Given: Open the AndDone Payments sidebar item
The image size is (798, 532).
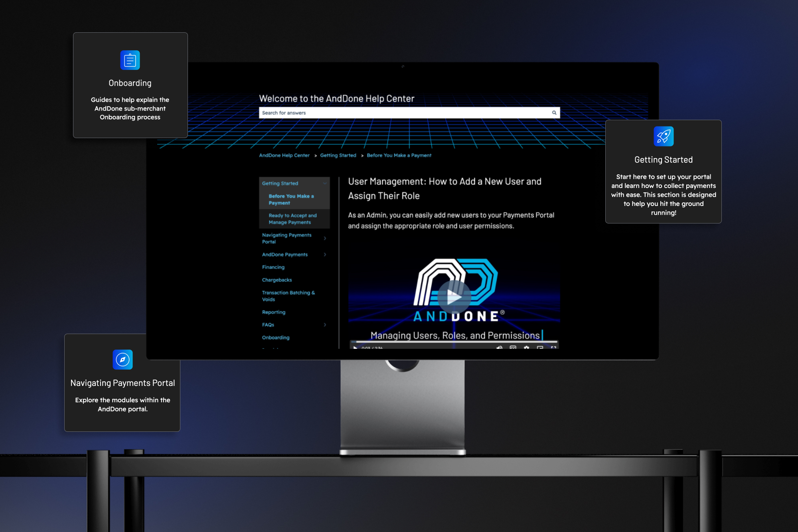Looking at the screenshot, I should pos(285,255).
